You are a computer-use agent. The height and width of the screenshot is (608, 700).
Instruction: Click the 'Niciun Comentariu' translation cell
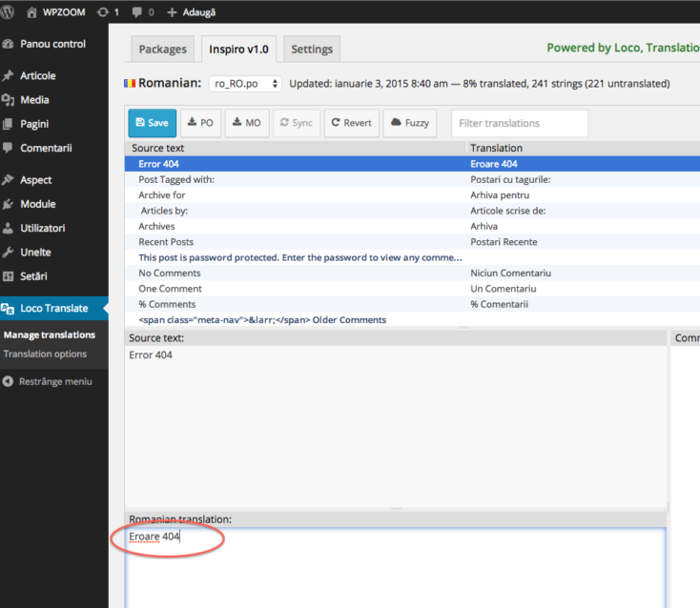[x=511, y=273]
